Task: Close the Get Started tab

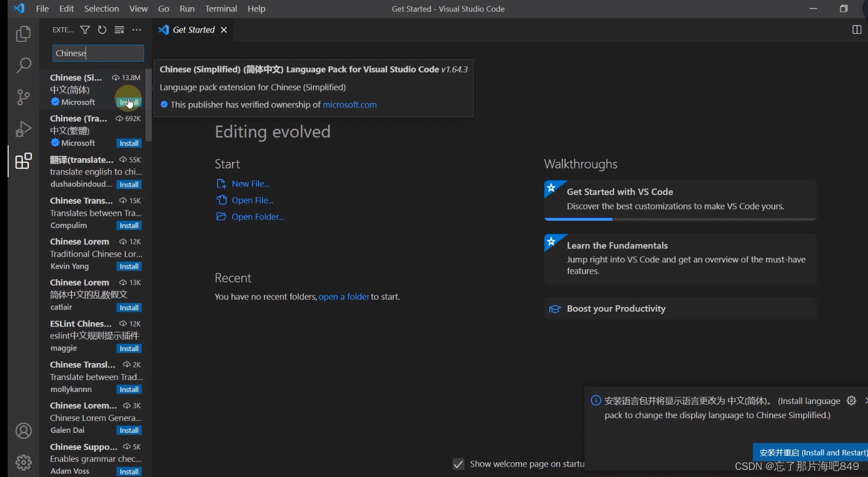Action: pyautogui.click(x=224, y=30)
